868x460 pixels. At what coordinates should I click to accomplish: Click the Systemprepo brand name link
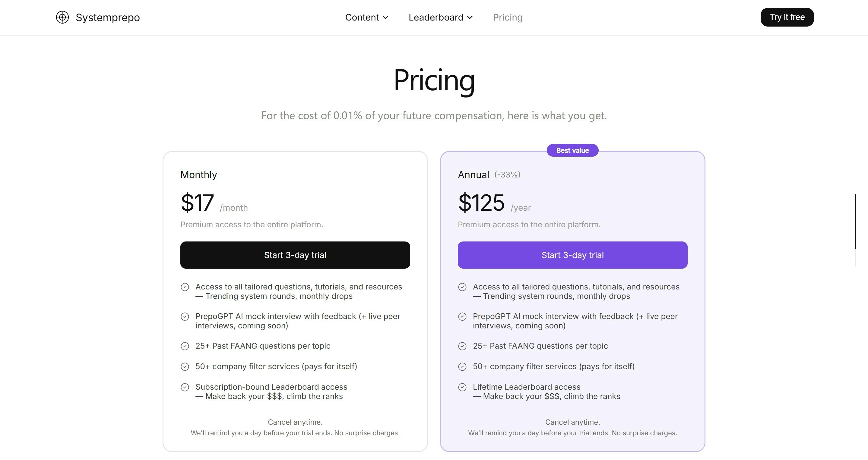[x=107, y=17]
